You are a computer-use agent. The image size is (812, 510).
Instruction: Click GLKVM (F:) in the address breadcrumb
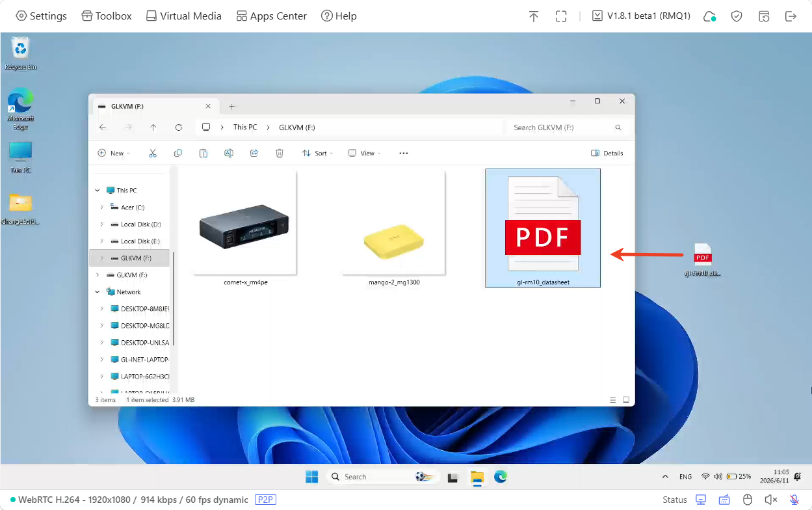point(297,127)
